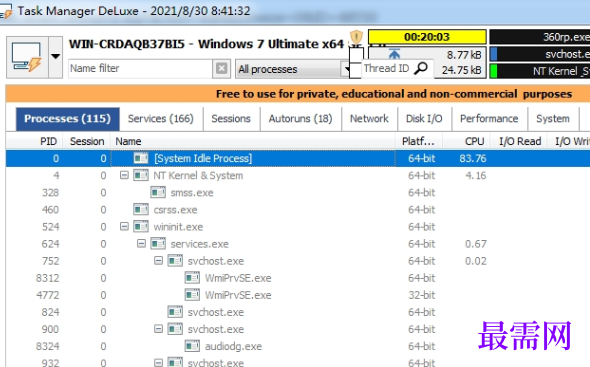The height and width of the screenshot is (367, 590).
Task: Select the smss.exe process row
Action: point(298,192)
